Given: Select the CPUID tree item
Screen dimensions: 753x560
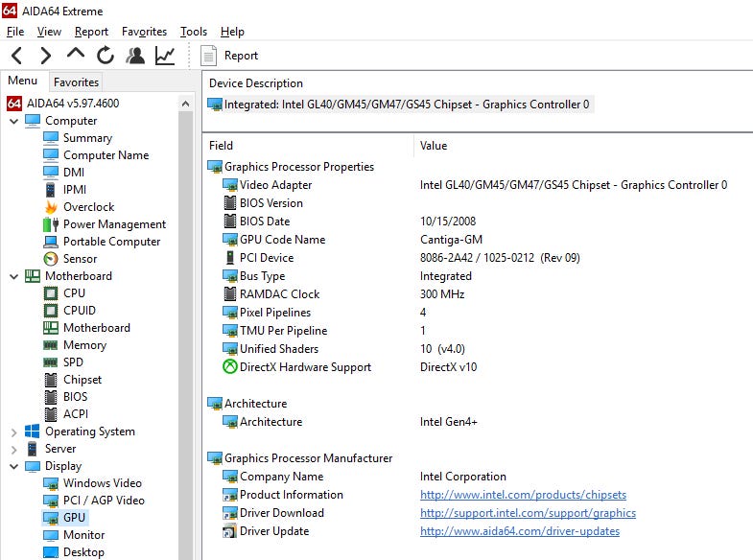Looking at the screenshot, I should pyautogui.click(x=80, y=311).
